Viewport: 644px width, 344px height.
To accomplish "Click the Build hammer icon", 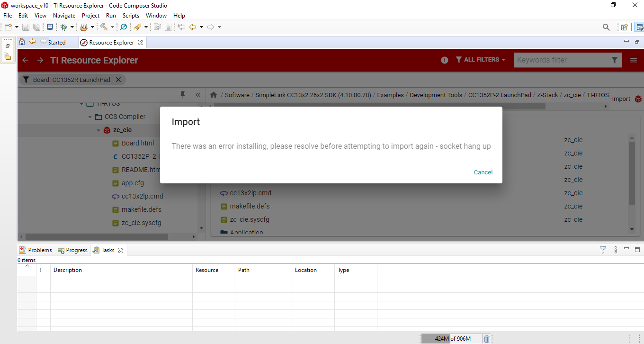I will (104, 27).
